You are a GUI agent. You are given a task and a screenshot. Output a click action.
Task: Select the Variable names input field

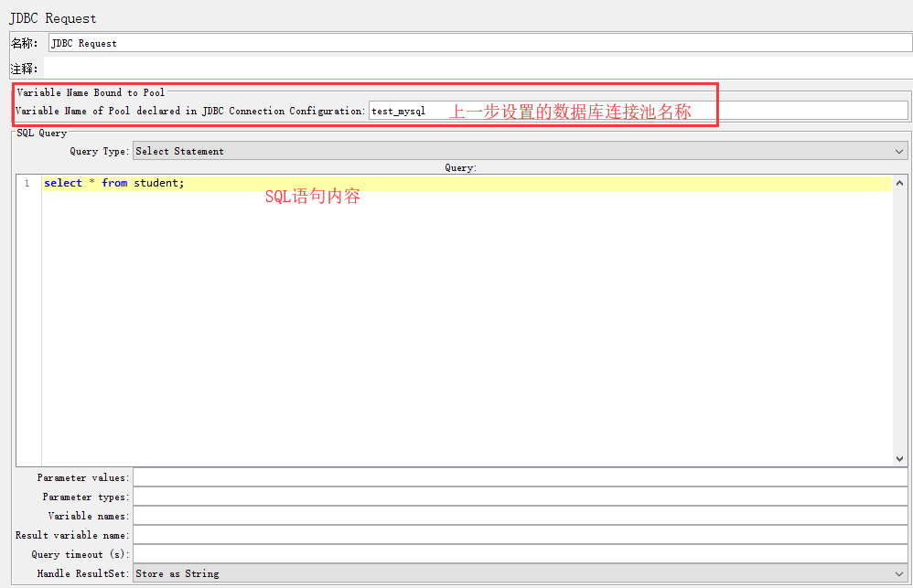[x=520, y=516]
